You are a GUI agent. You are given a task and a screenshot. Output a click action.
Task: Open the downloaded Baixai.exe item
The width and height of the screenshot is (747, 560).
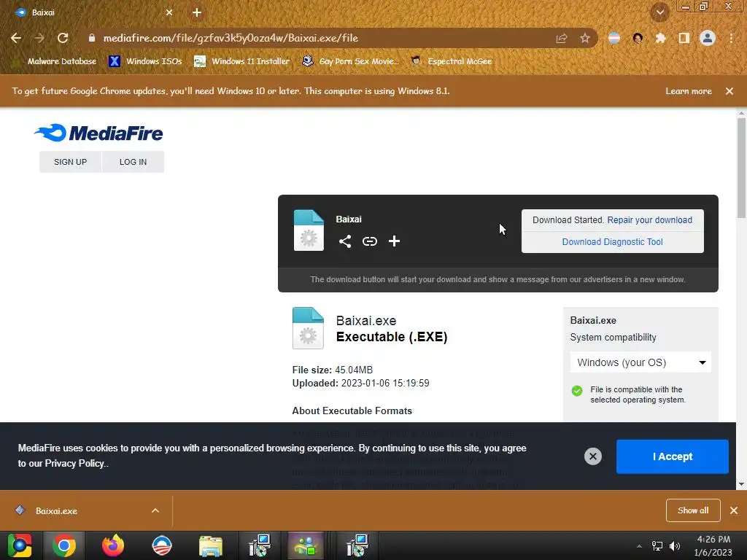pos(56,511)
